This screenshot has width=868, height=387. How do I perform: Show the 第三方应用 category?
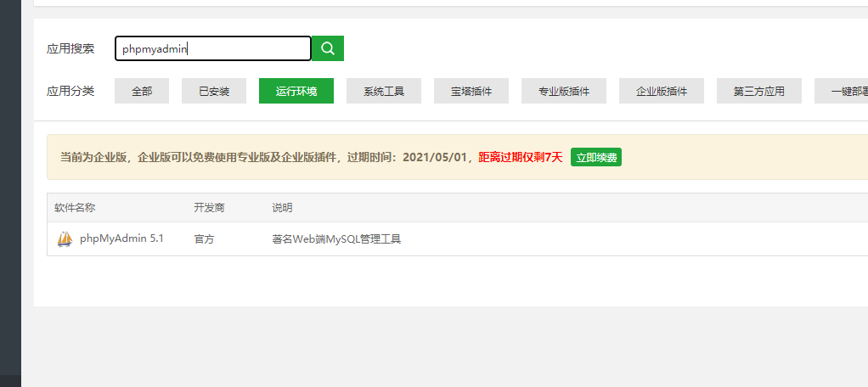click(x=759, y=91)
